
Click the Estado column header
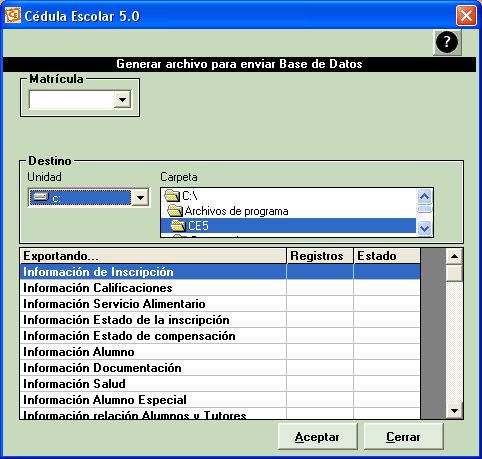point(387,256)
